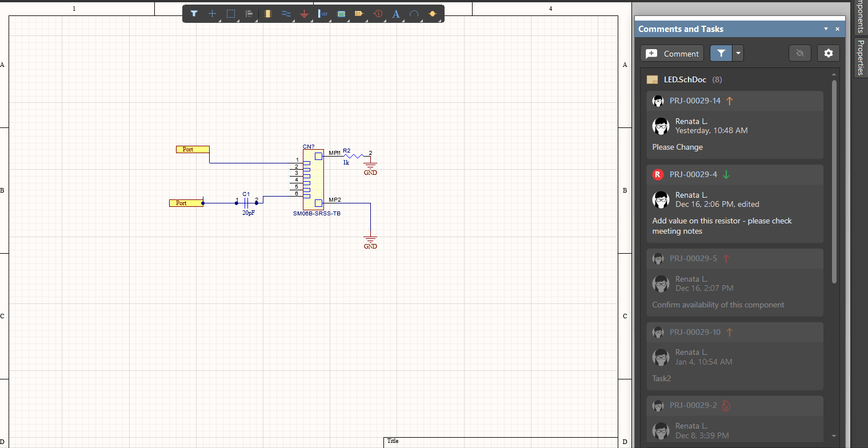Open the Comments and Tasks panel menu arrow
This screenshot has width=868, height=448.
point(826,29)
